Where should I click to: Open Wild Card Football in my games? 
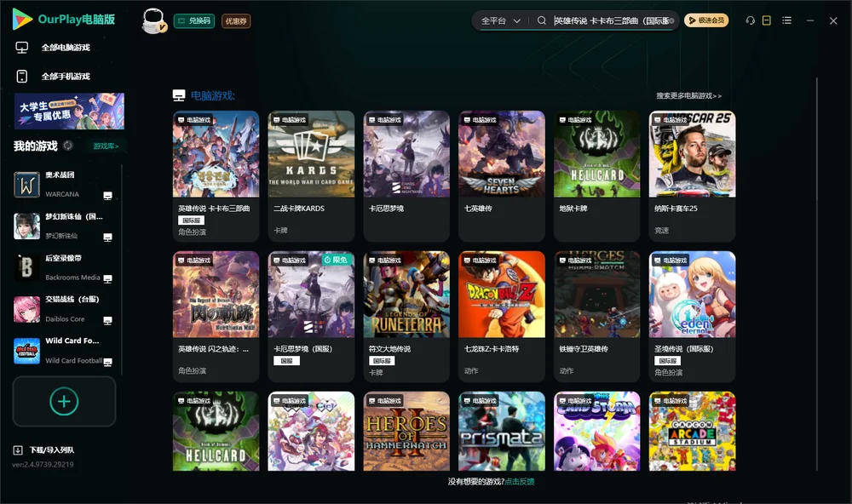(x=64, y=351)
